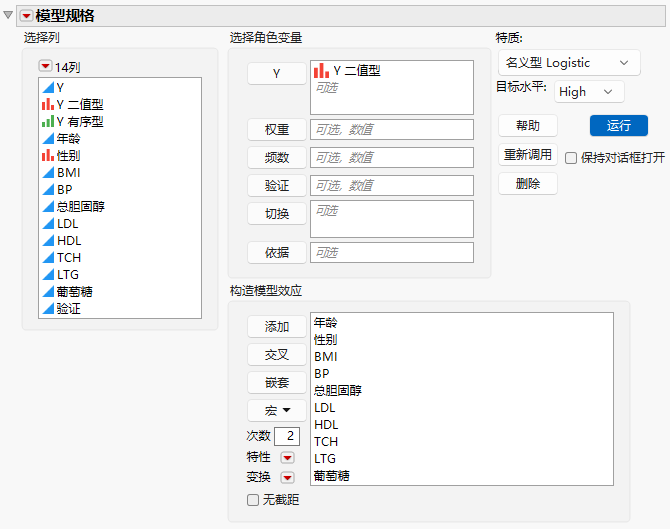The image size is (670, 529).
Task: Click the HDL continuous icon in column list
Action: point(48,241)
